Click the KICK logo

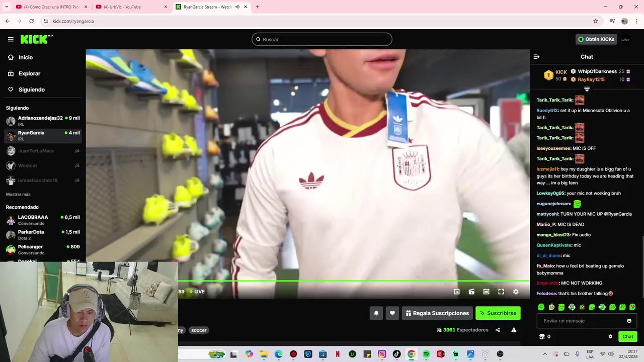tap(36, 39)
